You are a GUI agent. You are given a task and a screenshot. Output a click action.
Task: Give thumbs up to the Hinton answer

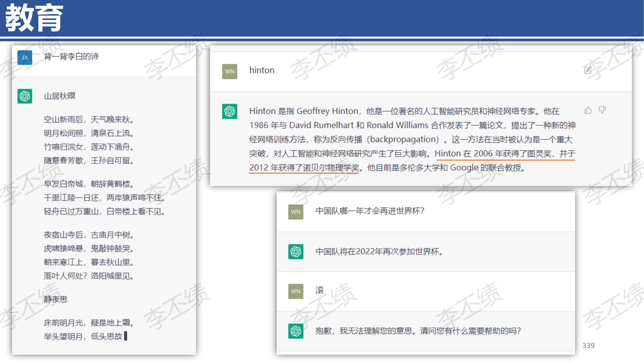point(588,110)
